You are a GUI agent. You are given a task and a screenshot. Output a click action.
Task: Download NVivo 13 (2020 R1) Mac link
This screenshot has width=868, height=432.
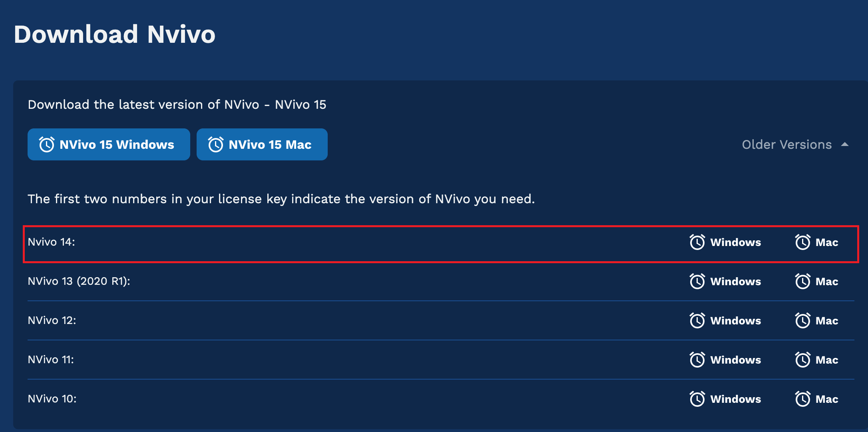[816, 281]
